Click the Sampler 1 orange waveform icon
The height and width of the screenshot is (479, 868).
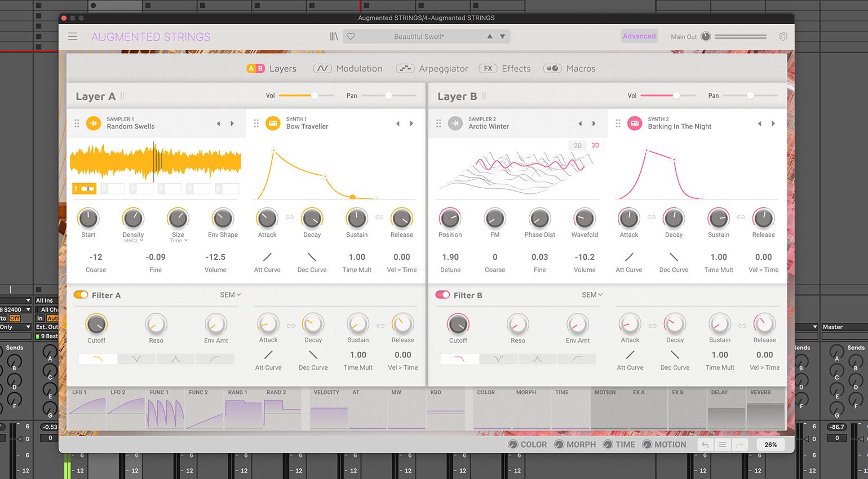(x=94, y=123)
